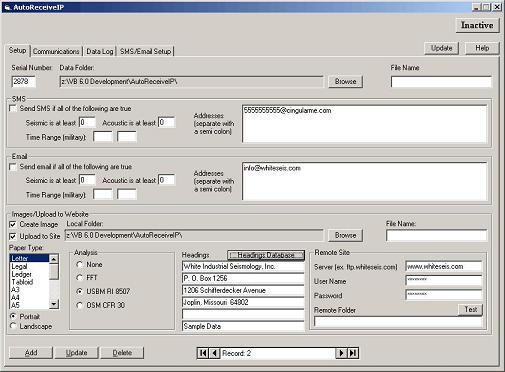
Task: Click AutoReceiveIP title bar app icon
Action: coord(8,7)
